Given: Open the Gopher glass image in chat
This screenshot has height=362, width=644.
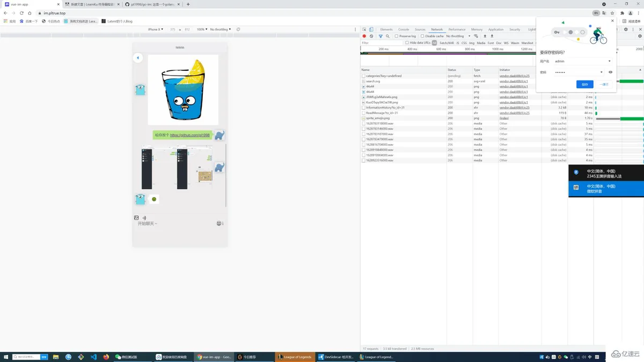Looking at the screenshot, I should [183, 90].
